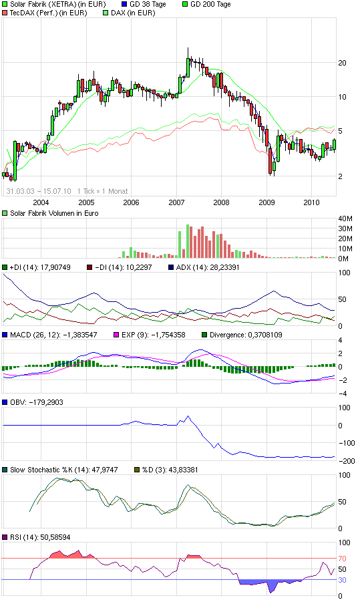Click the '-DI (14): 10,2297' reading
Viewport: 364px width, 610px height.
(124, 267)
